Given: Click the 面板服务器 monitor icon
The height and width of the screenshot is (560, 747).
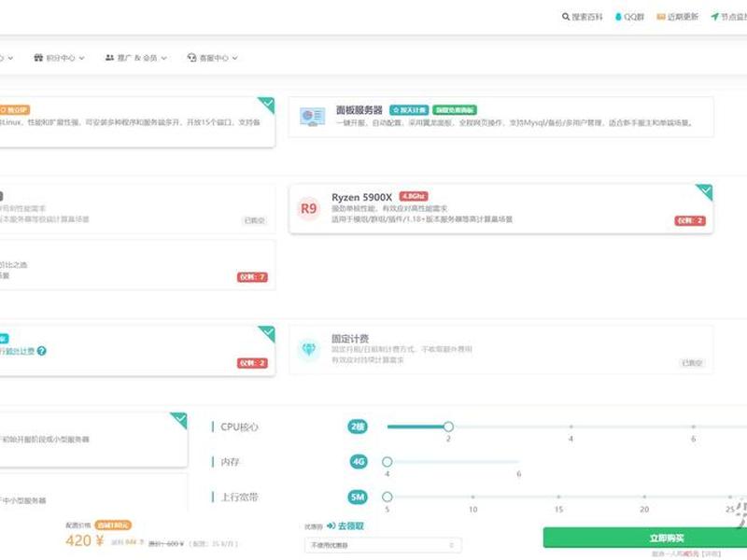Looking at the screenshot, I should (x=313, y=117).
